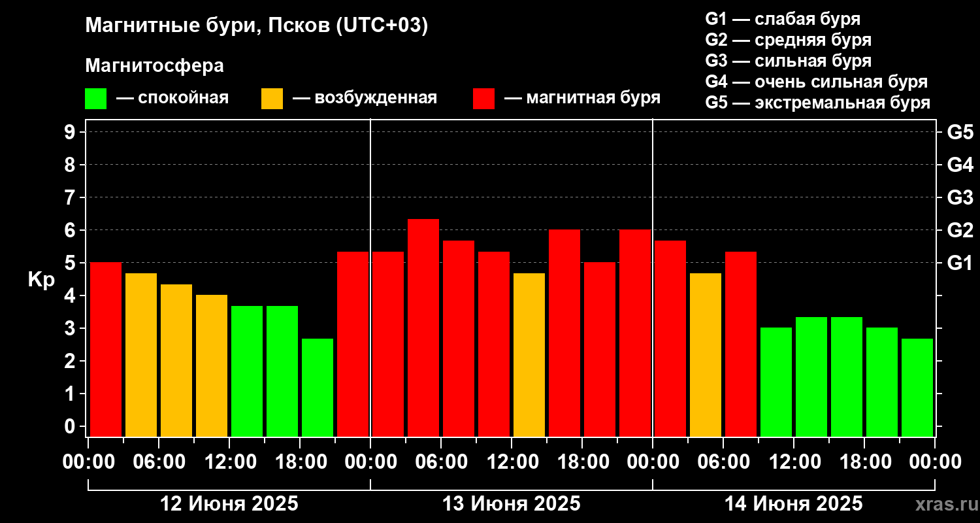980x523 pixels.
Task: Select the chart title 'Магнитные бури, Псков (UTC+03)'
Action: (257, 26)
